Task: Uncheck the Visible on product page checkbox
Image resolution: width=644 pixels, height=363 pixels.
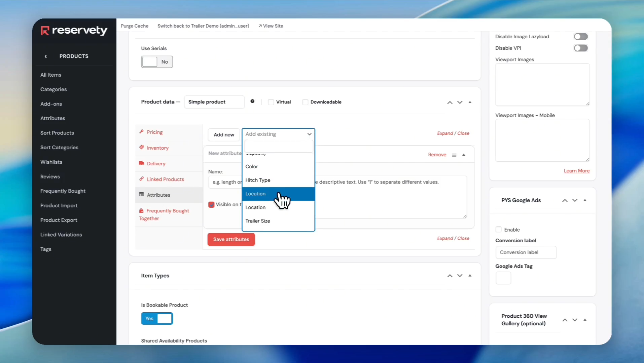Action: [x=211, y=204]
